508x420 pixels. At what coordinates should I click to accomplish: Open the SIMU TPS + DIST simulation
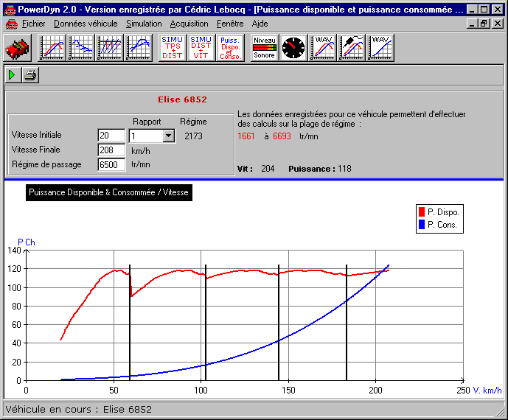pos(172,48)
